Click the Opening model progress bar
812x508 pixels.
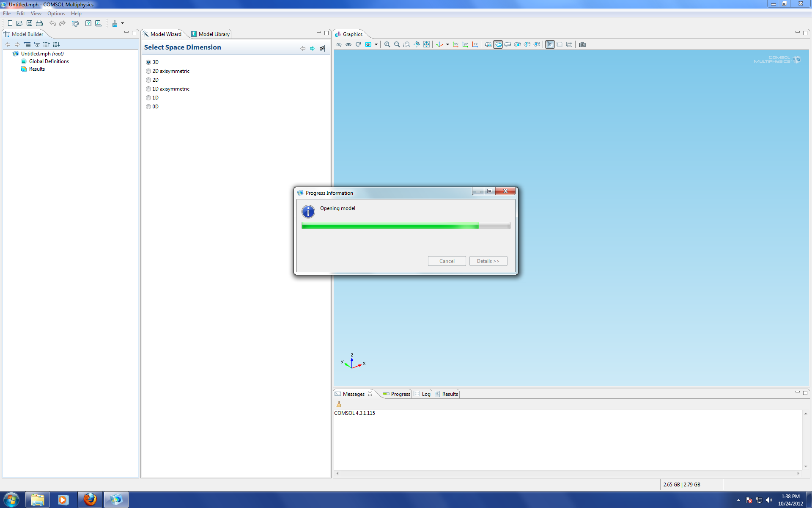pos(406,226)
